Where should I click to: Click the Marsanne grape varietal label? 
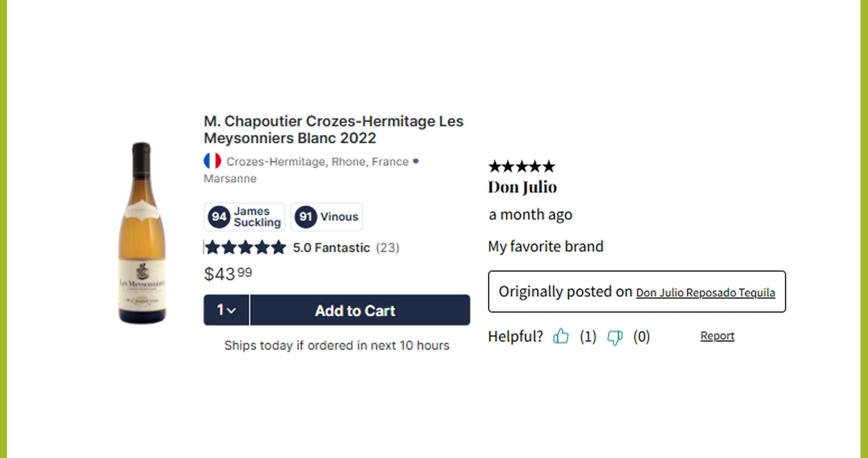(x=230, y=178)
